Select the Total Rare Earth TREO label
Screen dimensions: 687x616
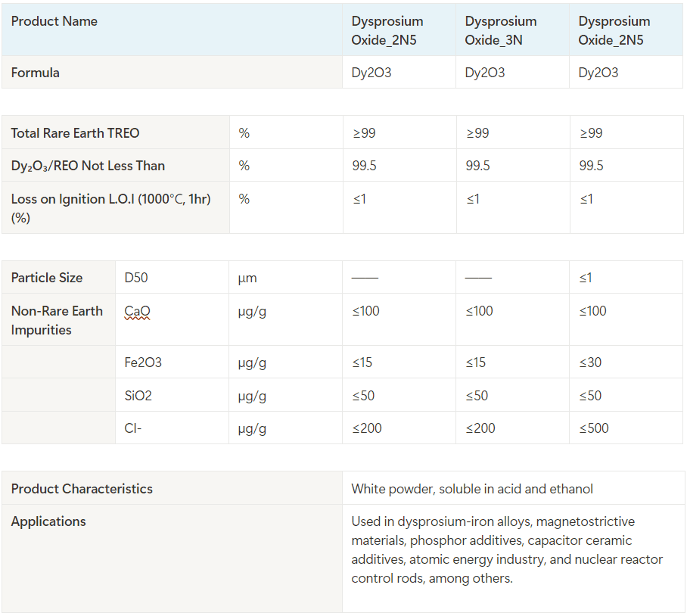coord(75,133)
